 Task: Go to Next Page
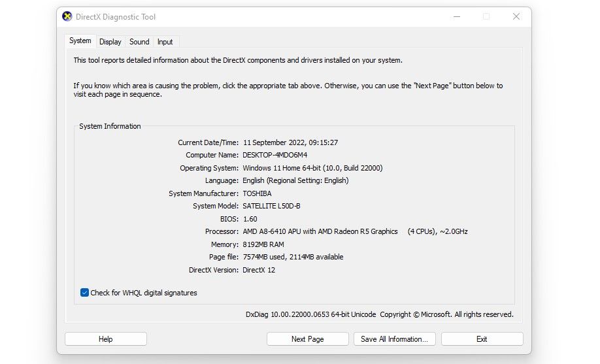pos(308,339)
